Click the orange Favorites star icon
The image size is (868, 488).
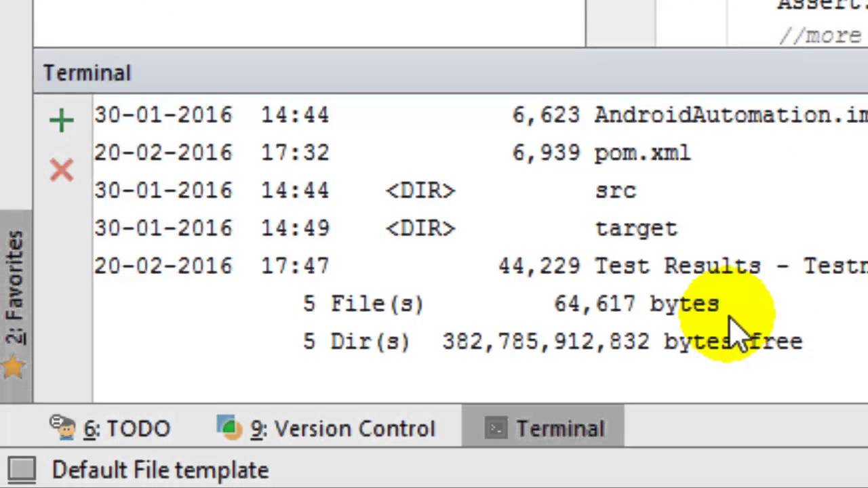[14, 368]
